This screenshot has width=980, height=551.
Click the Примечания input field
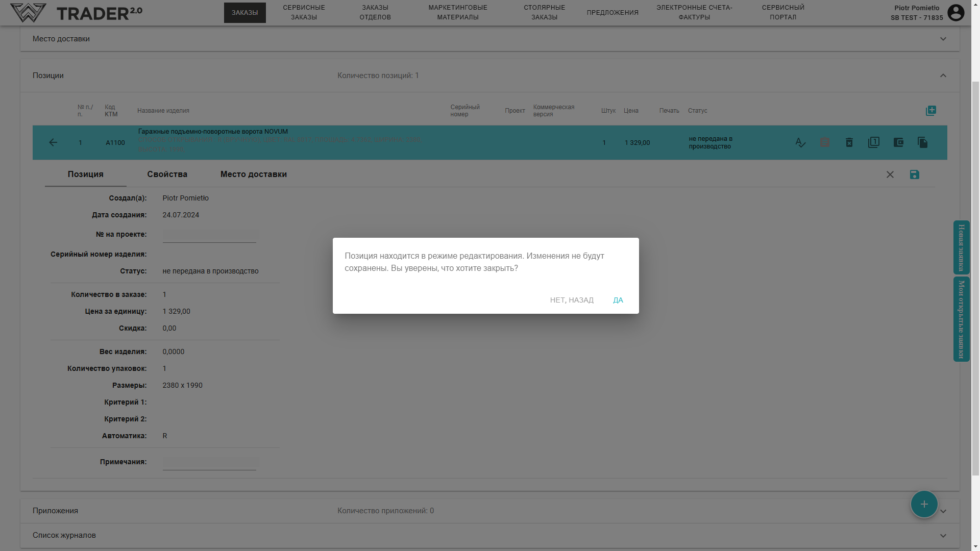[209, 462]
